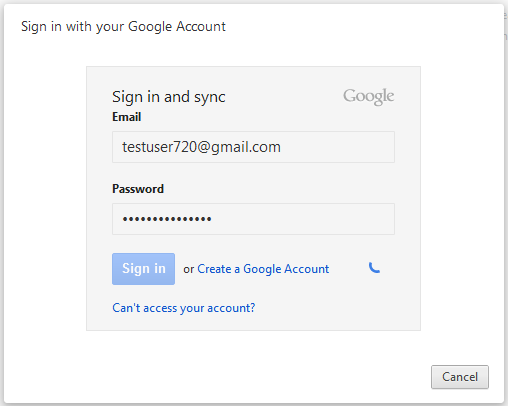Click the word "or" beside Sign in

pyautogui.click(x=189, y=269)
